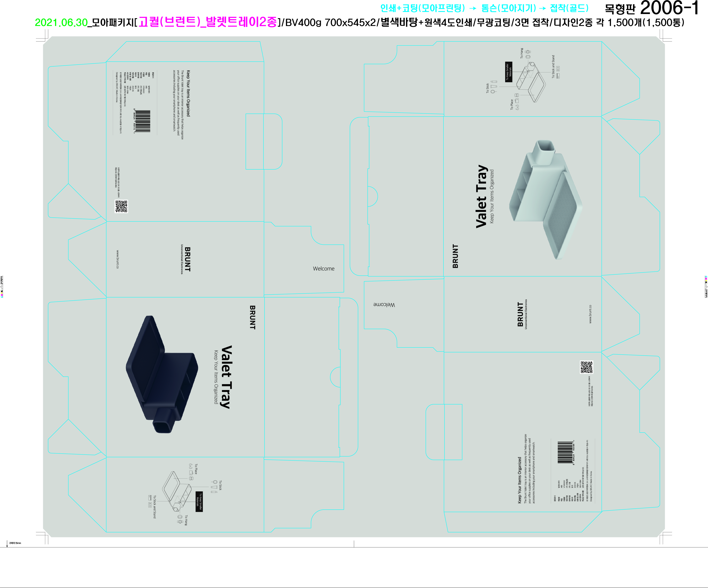Click black 'To Keep Smaller Materials' label at bottom-left
The image size is (708, 588).
pos(199,501)
